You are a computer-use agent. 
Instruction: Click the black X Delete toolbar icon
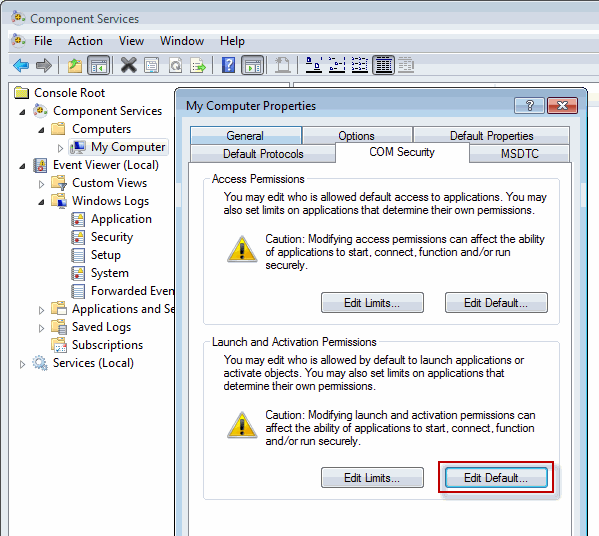click(129, 65)
